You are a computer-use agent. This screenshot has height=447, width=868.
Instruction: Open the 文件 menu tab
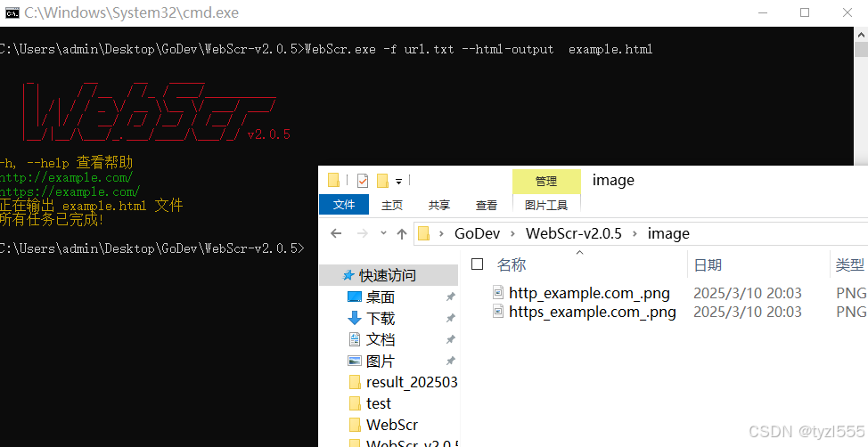point(344,205)
